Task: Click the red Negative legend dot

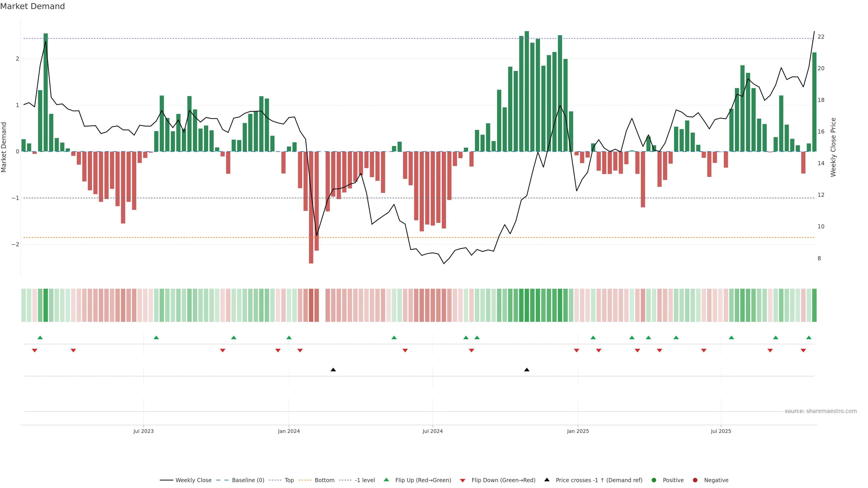Action: click(695, 480)
